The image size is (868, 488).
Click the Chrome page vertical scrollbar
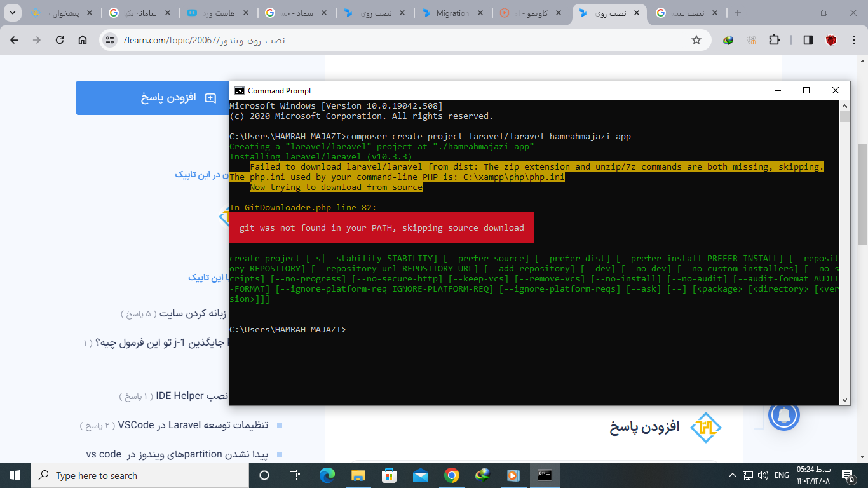click(x=863, y=194)
